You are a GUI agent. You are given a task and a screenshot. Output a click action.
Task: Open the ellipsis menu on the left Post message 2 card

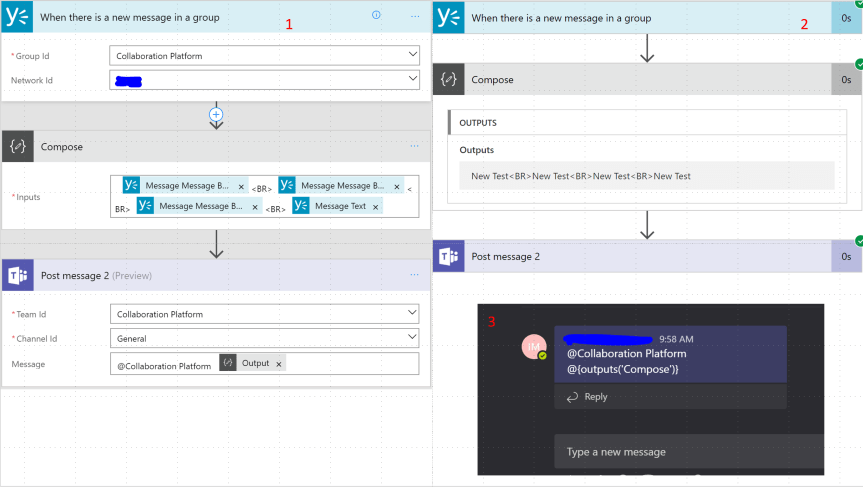pos(415,276)
